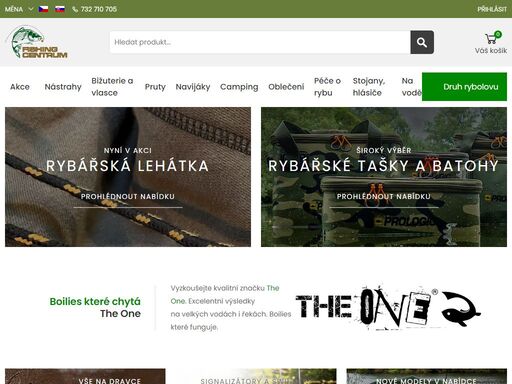
Task: Click Prohlédnout nabídku under Rybářská lehátka
Action: point(128,197)
